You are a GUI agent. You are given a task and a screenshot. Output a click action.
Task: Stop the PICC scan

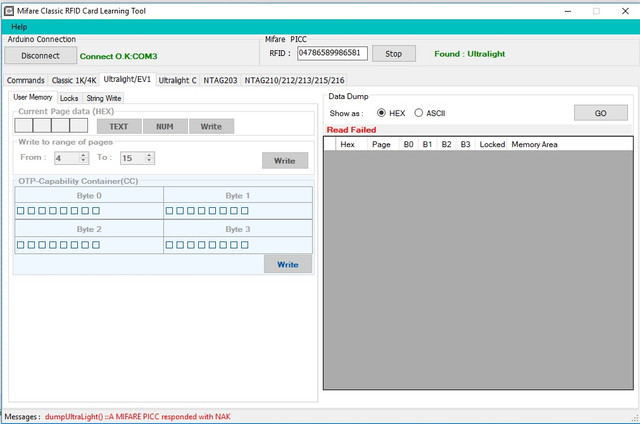(x=393, y=54)
